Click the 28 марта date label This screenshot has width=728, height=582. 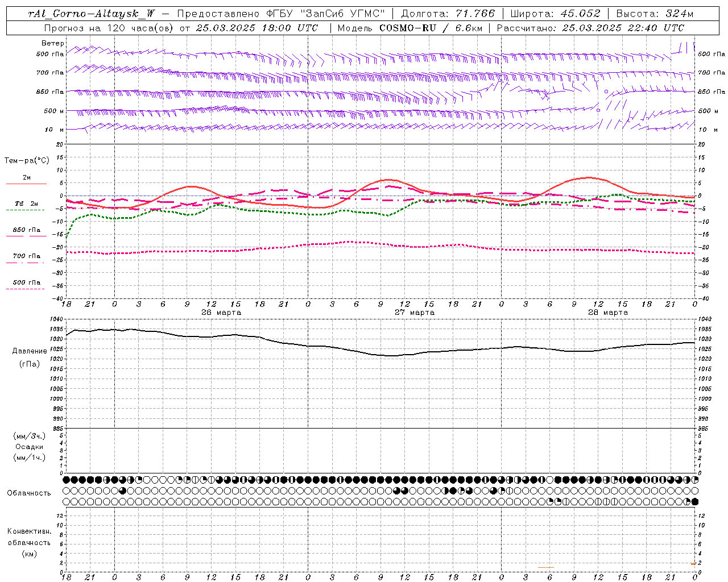[x=608, y=312]
